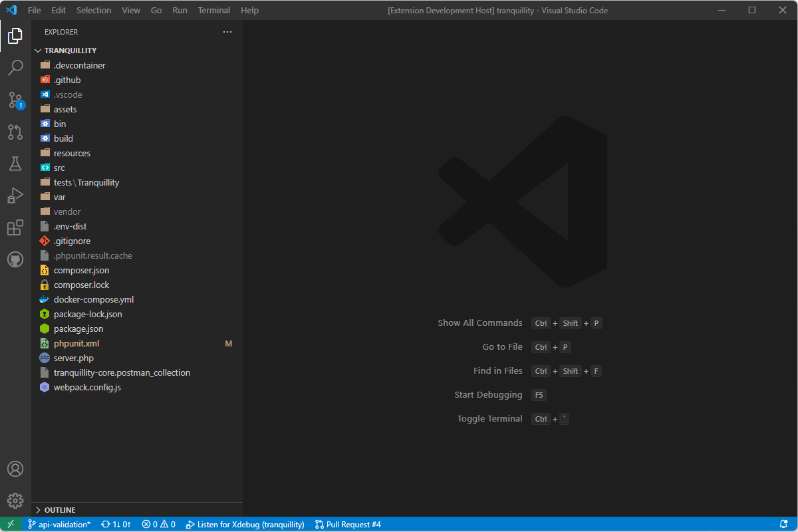Screen dimensions: 798x532
Task: Click the remote window indicator in status bar
Action: coord(11,524)
